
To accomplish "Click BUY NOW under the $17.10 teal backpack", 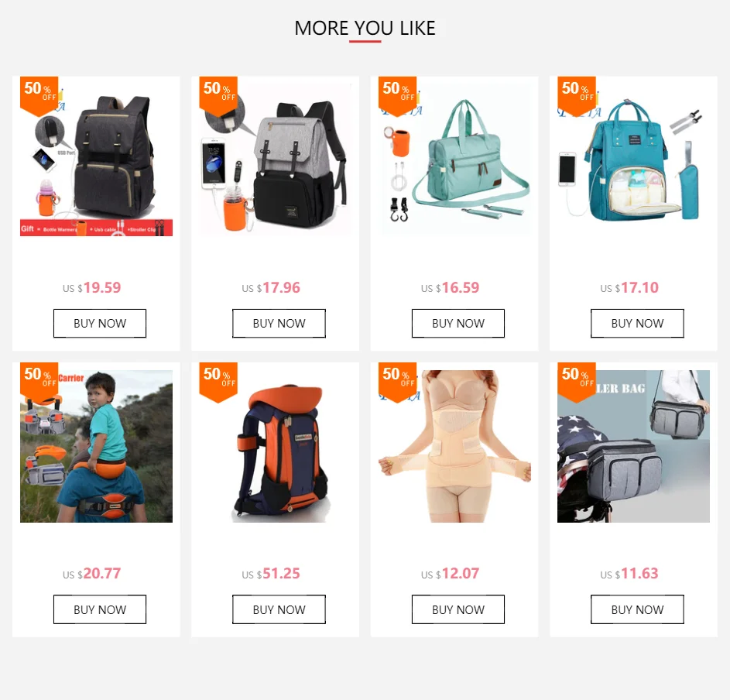I will [x=637, y=323].
